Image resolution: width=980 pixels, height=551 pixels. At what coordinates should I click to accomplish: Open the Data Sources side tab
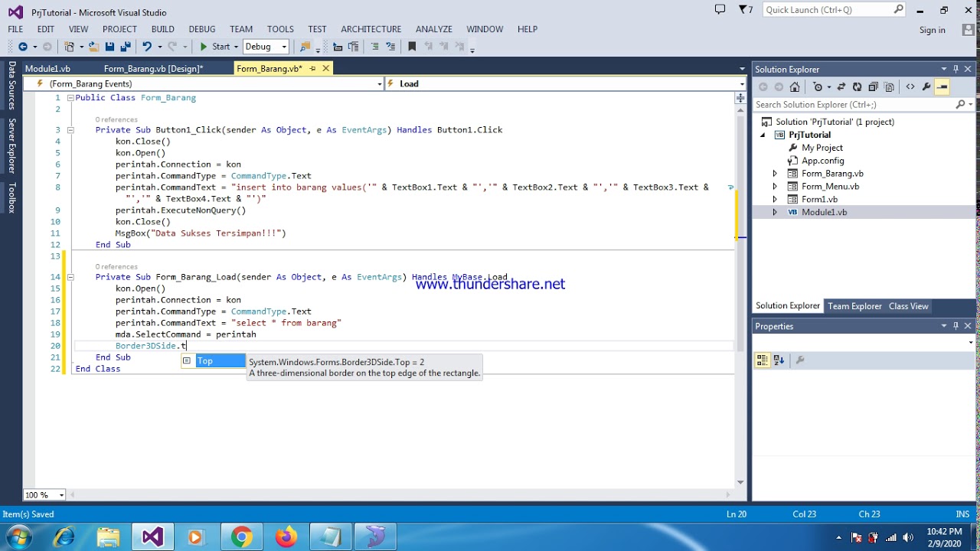coord(11,86)
